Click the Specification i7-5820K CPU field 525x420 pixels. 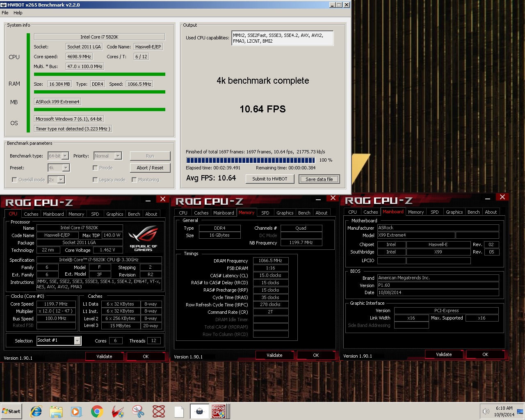pyautogui.click(x=99, y=260)
